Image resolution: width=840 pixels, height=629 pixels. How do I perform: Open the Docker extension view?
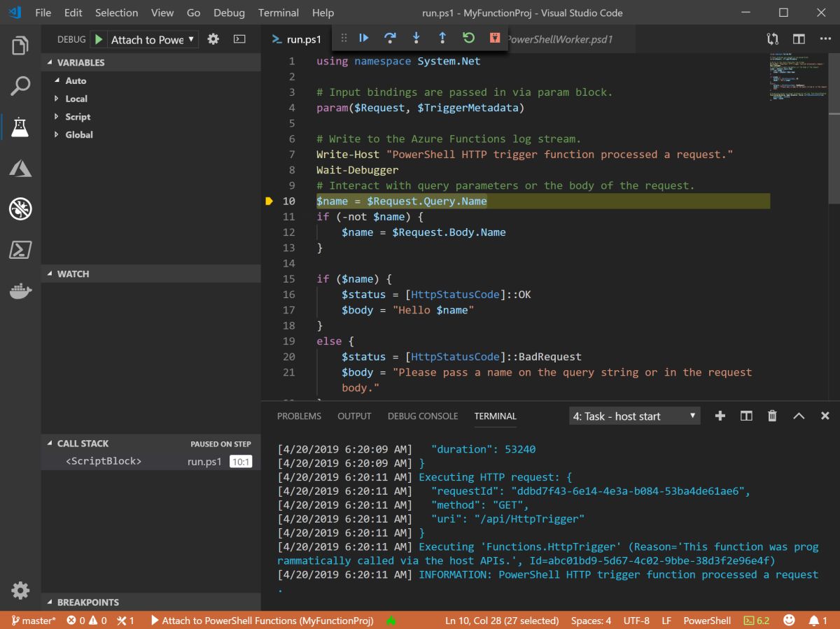click(20, 290)
